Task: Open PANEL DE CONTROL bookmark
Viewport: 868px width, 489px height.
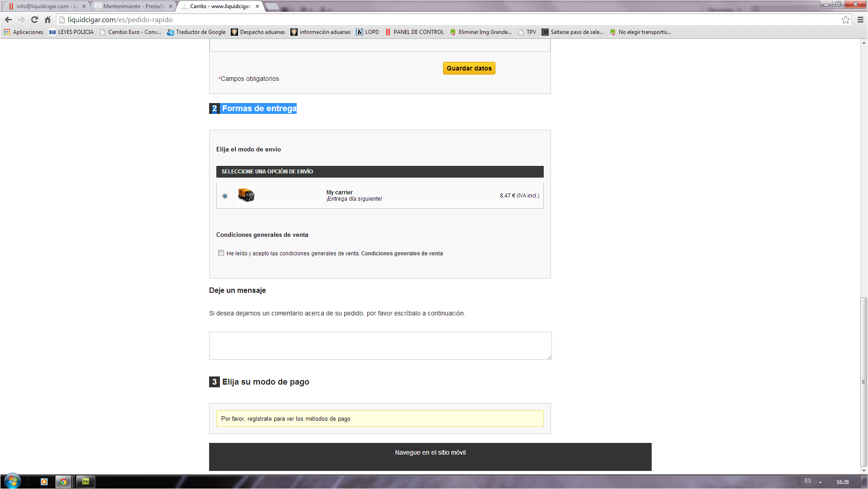Action: [415, 32]
